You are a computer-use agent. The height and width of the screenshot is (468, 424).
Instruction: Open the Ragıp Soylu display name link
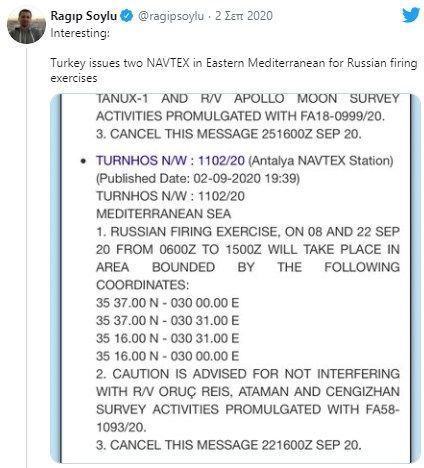[84, 16]
